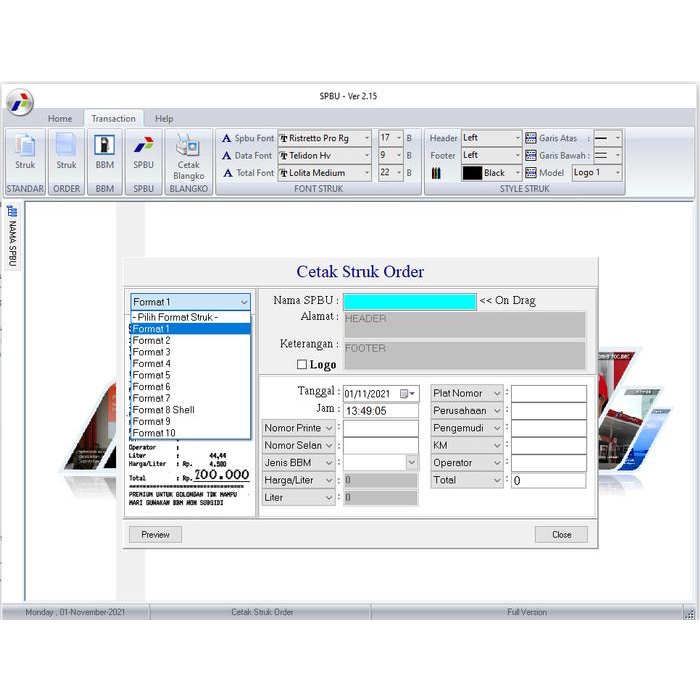
Task: Click the status bar resize grip icon
Action: (689, 614)
